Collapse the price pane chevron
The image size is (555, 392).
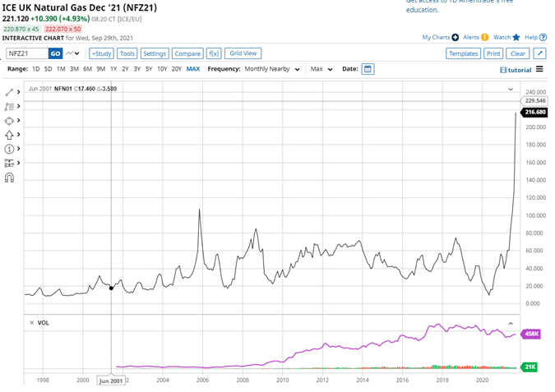tap(511, 89)
